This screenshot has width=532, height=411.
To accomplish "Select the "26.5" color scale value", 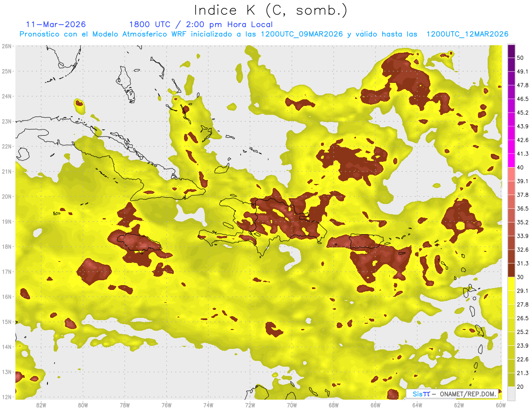I will coord(522,318).
